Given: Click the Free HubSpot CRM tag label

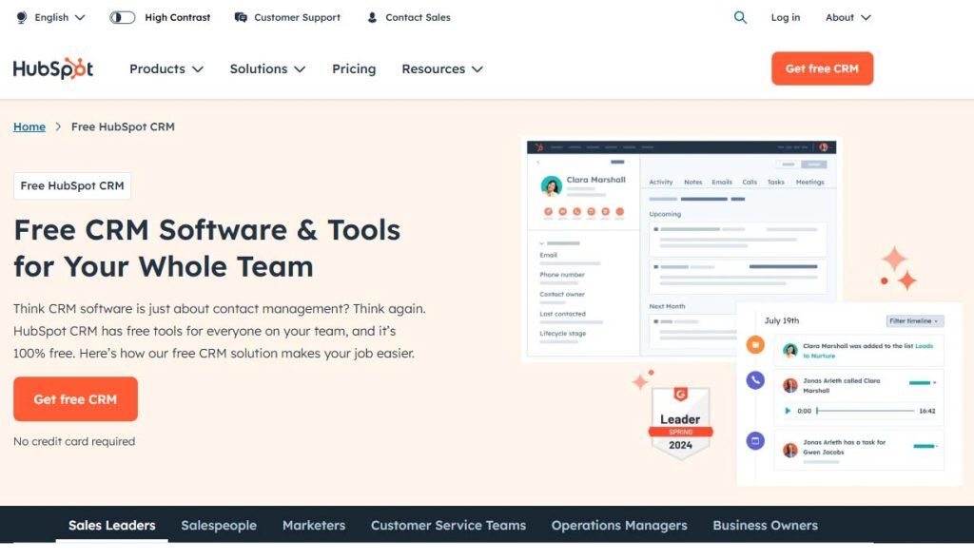Looking at the screenshot, I should [72, 185].
